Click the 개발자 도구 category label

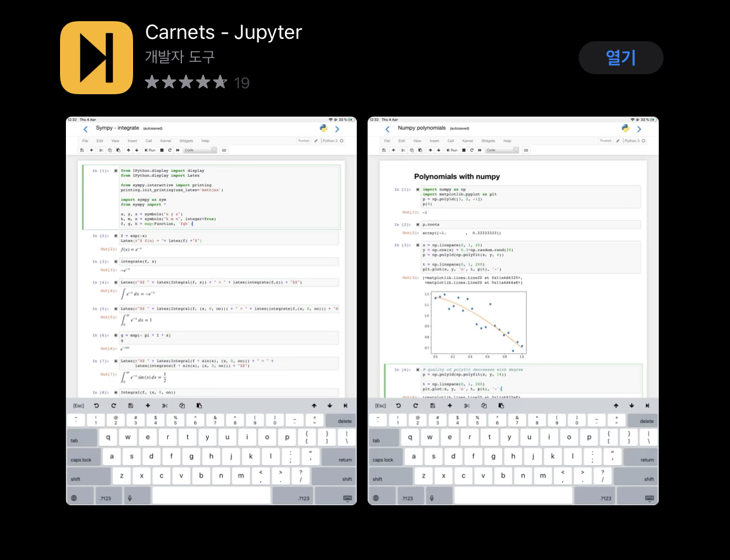coord(180,57)
